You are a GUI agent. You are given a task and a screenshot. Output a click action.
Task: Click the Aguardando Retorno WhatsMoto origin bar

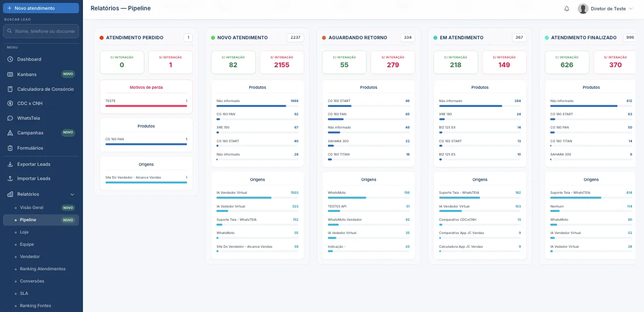369,198
